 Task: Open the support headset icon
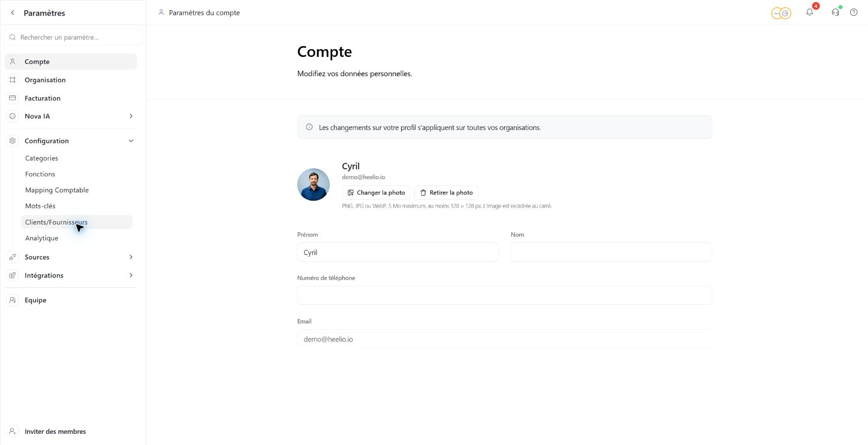pyautogui.click(x=835, y=12)
